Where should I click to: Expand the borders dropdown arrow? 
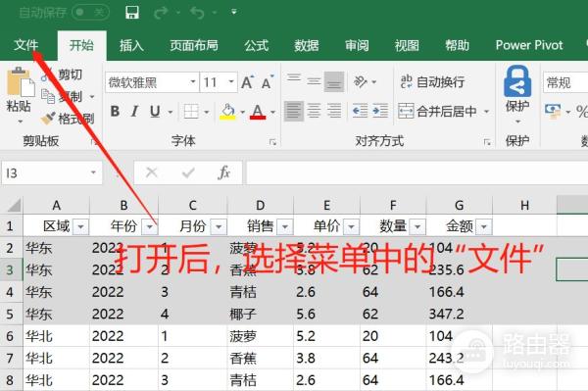point(206,112)
